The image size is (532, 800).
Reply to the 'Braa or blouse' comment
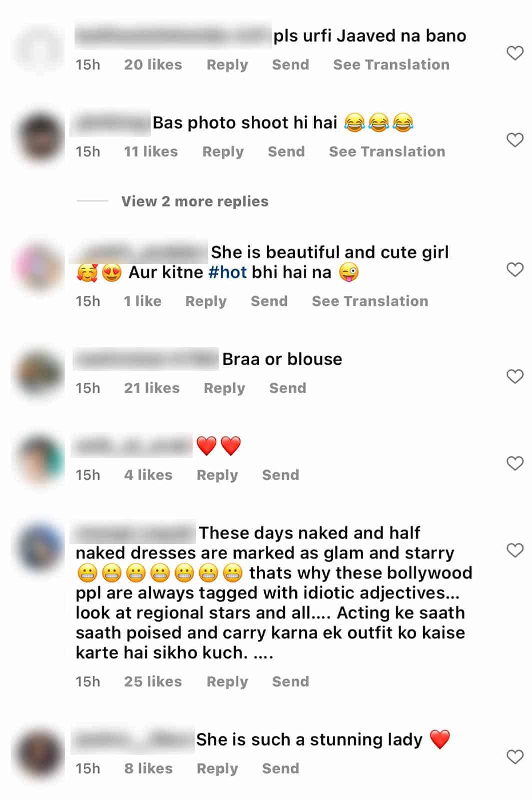(x=224, y=388)
